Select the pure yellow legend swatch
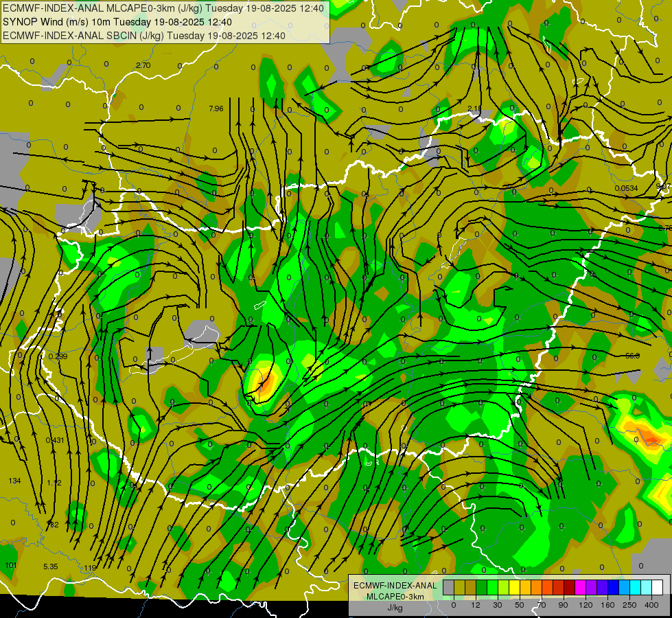 (x=515, y=587)
